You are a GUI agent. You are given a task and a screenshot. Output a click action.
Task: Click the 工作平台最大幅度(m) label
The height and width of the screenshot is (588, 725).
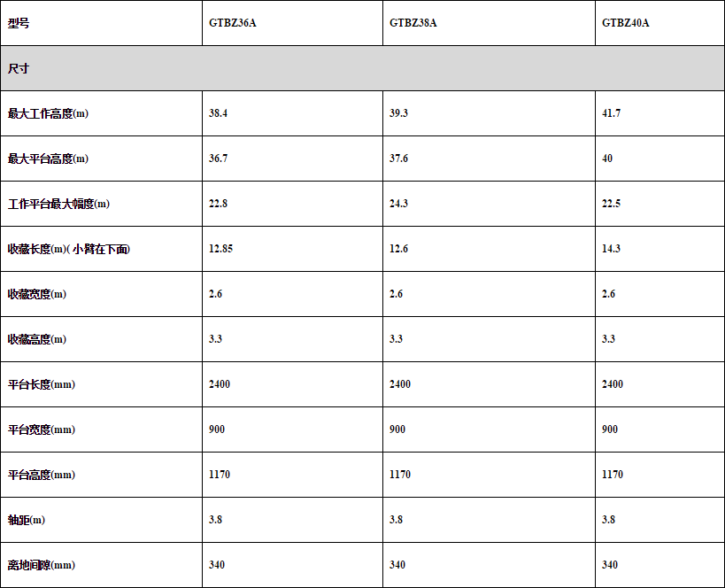point(59,204)
